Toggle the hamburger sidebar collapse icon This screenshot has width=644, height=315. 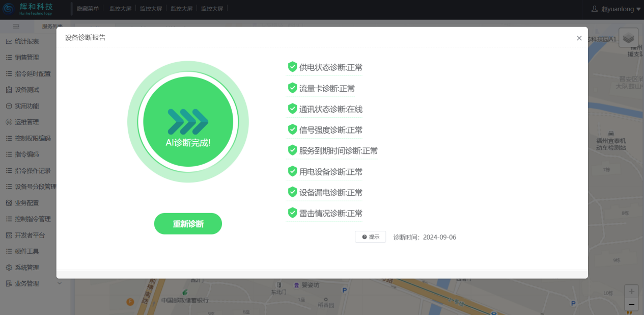16,26
